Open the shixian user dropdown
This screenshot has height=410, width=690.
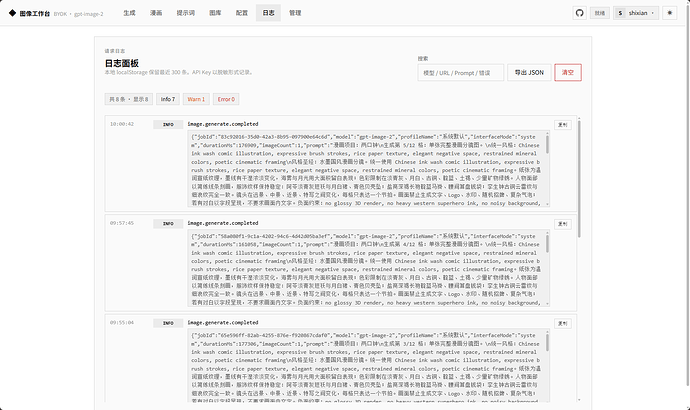(x=636, y=13)
